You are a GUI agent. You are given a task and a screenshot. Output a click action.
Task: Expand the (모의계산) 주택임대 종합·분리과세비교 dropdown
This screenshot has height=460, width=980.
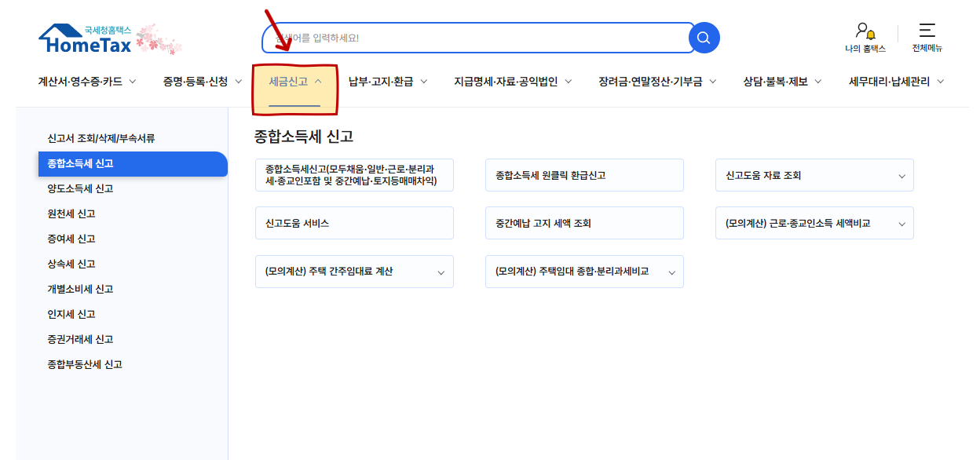click(x=671, y=271)
